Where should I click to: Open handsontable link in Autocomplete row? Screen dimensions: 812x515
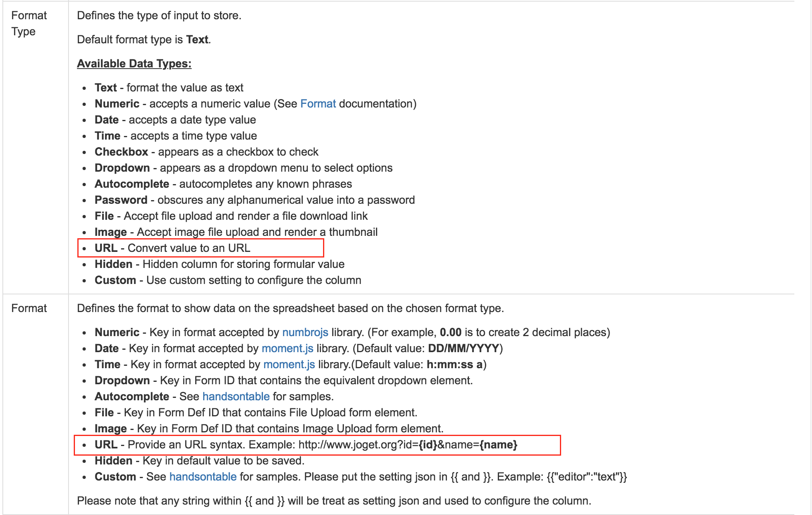tap(236, 396)
